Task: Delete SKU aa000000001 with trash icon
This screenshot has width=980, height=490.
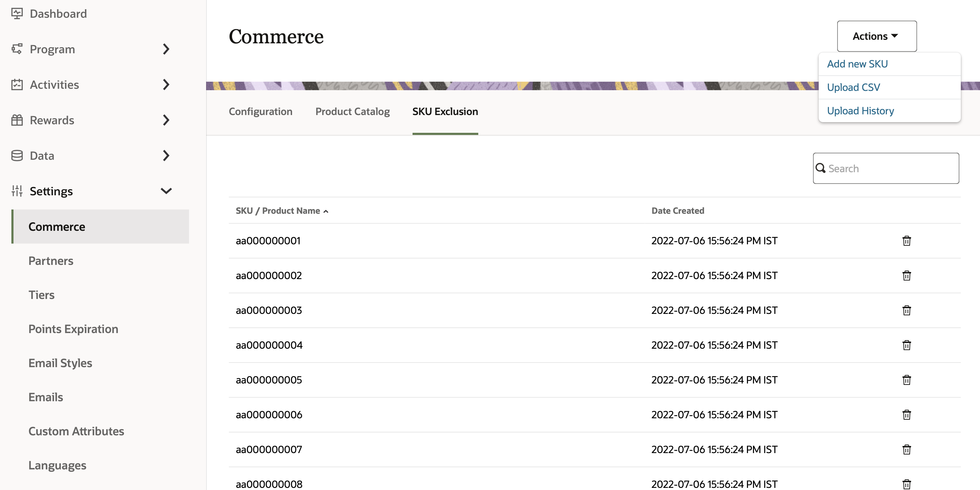Action: pos(906,241)
